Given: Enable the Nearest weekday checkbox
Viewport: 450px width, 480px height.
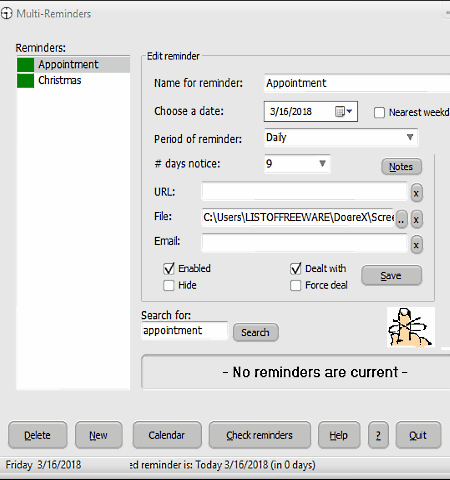Looking at the screenshot, I should [379, 113].
